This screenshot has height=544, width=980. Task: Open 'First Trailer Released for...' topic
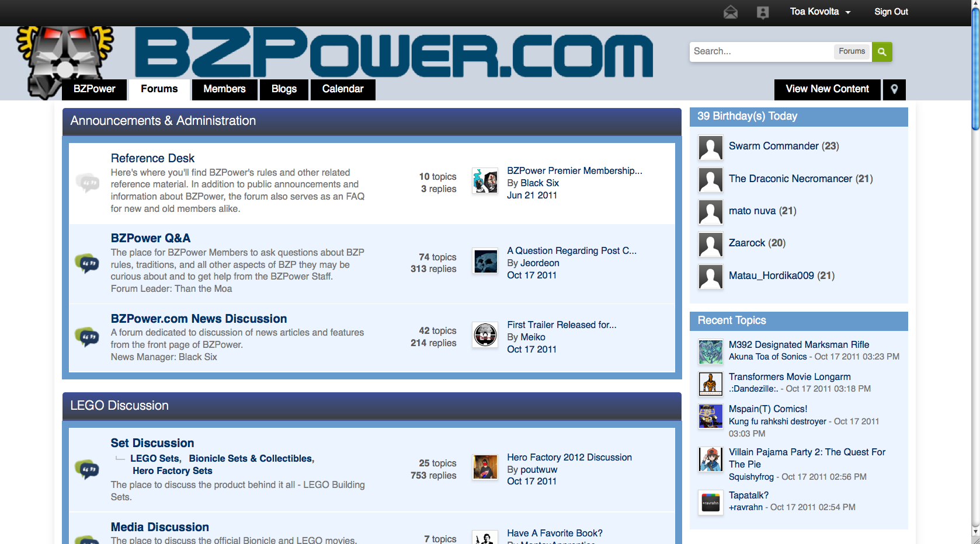(x=562, y=325)
